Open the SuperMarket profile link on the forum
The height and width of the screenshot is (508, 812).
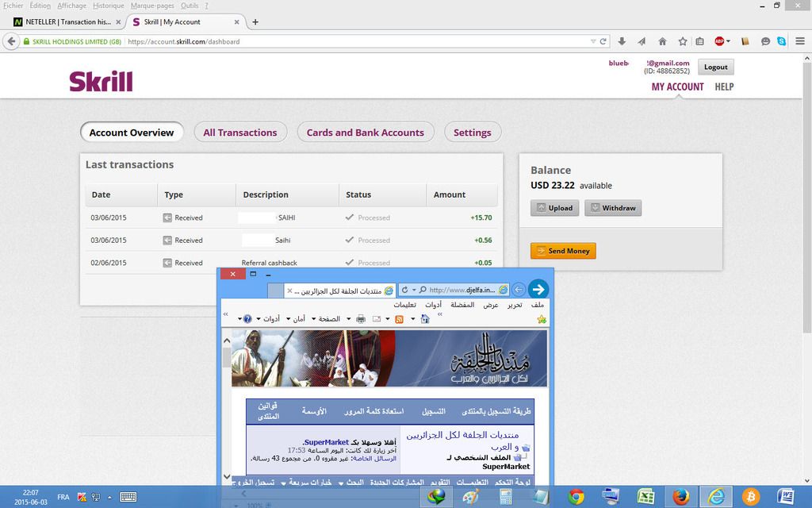(x=326, y=442)
